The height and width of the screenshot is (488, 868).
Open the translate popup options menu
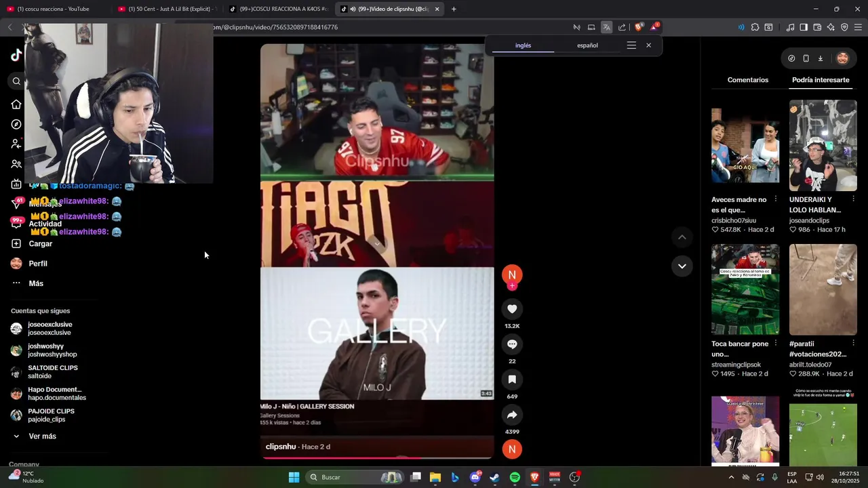631,45
